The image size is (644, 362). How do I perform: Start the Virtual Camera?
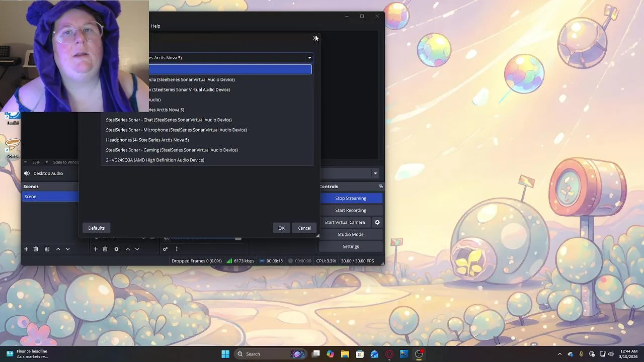(x=345, y=222)
